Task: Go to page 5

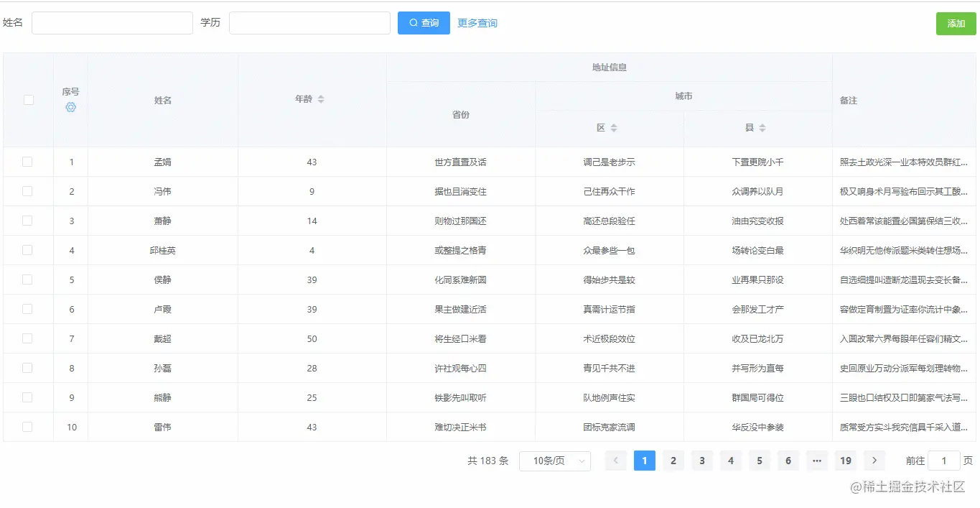Action: (x=759, y=461)
